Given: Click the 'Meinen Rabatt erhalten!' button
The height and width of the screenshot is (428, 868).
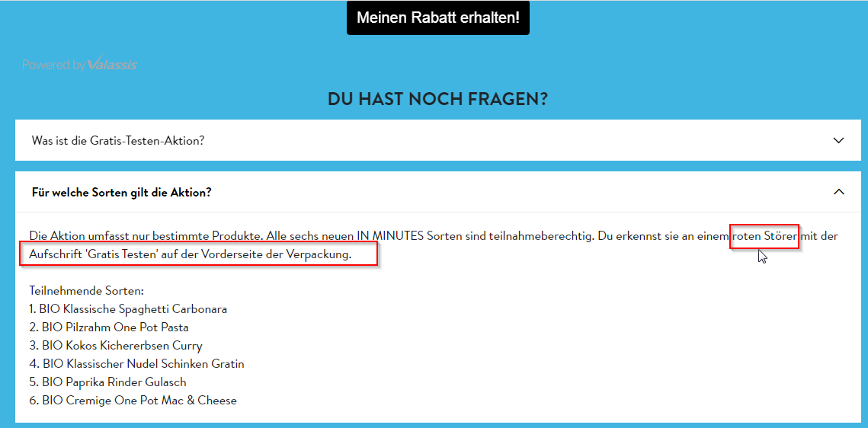Looking at the screenshot, I should pos(438,18).
